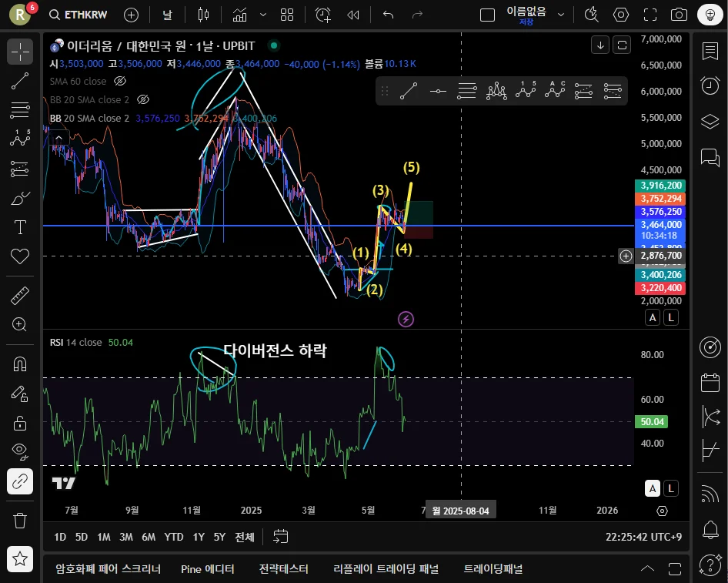Open the dropdown arrow next to indicators
Image resolution: width=728 pixels, height=583 pixels.
click(x=263, y=15)
